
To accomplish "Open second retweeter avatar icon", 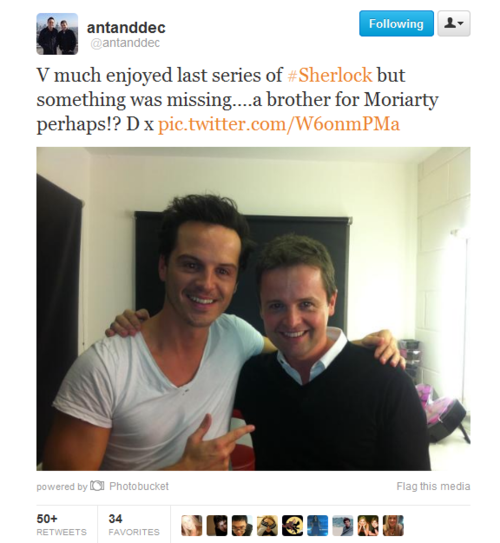I will click(x=217, y=525).
